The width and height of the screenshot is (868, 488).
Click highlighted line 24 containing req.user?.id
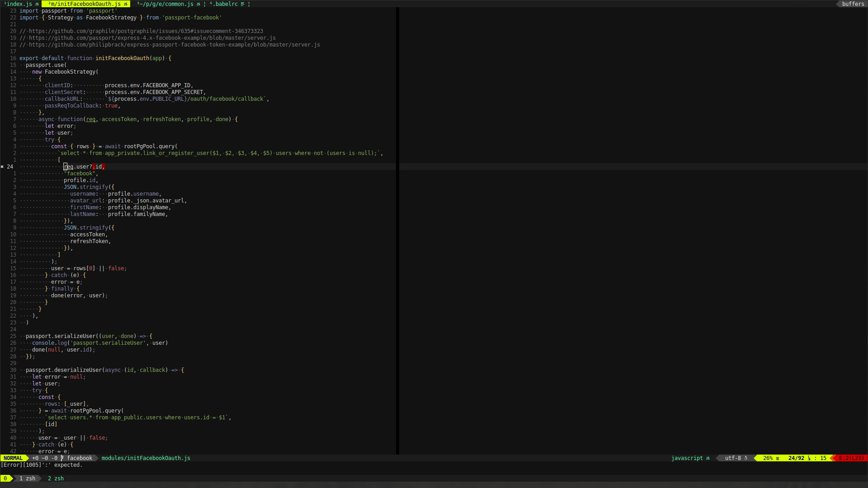click(x=84, y=166)
